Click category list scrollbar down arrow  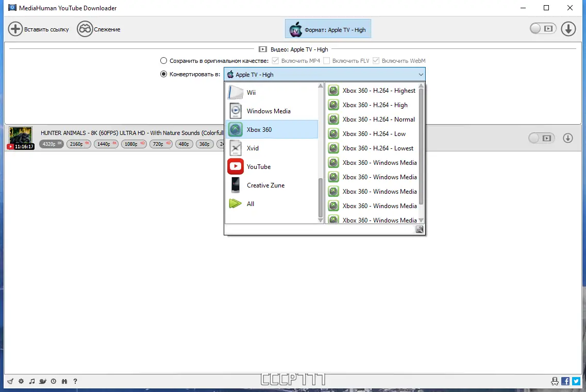(x=320, y=220)
